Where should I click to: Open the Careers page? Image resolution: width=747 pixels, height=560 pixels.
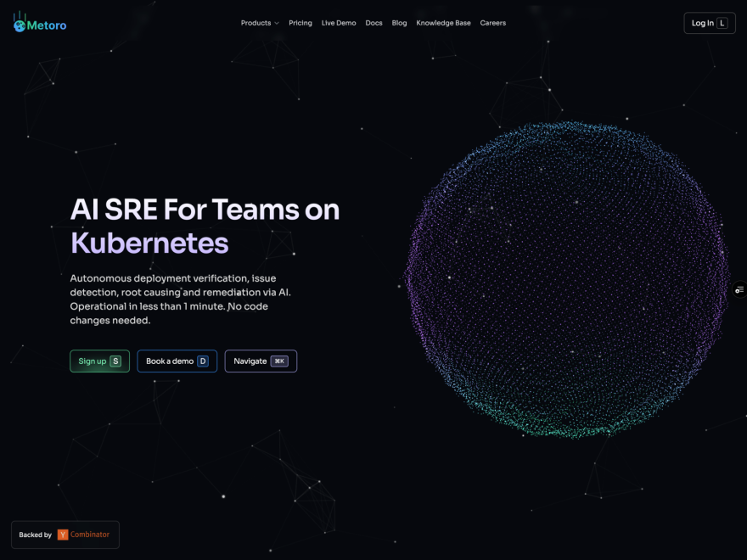click(x=493, y=23)
